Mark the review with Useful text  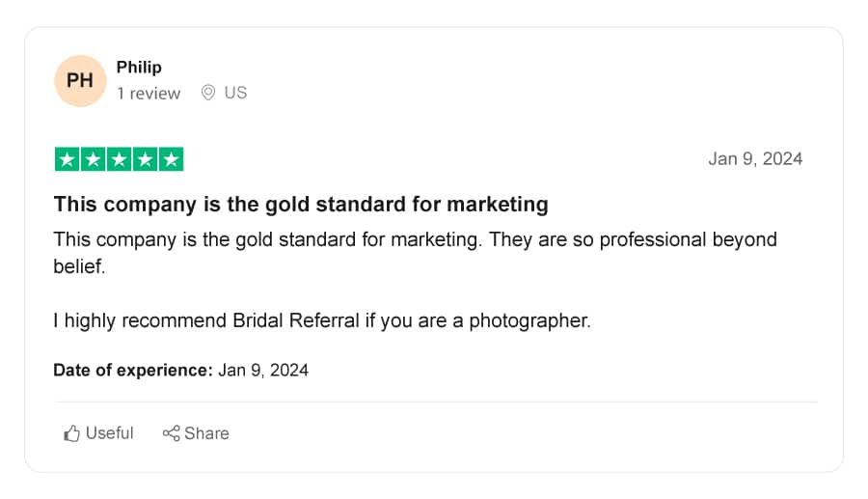point(110,432)
